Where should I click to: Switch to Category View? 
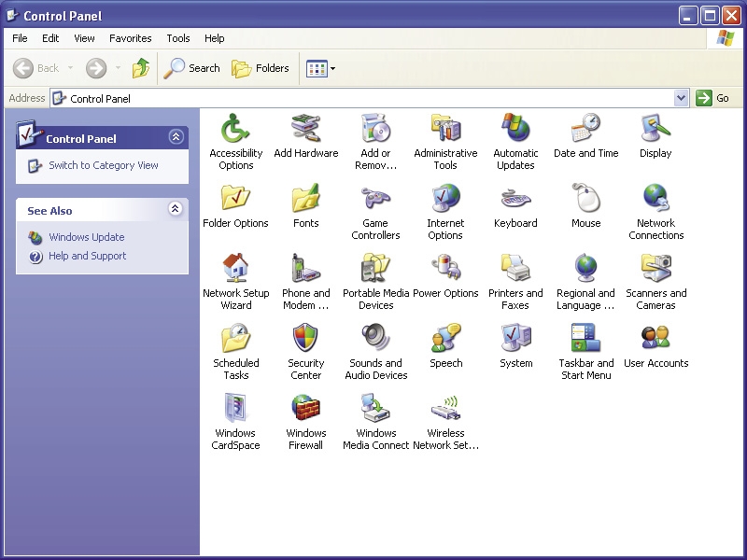[x=104, y=166]
